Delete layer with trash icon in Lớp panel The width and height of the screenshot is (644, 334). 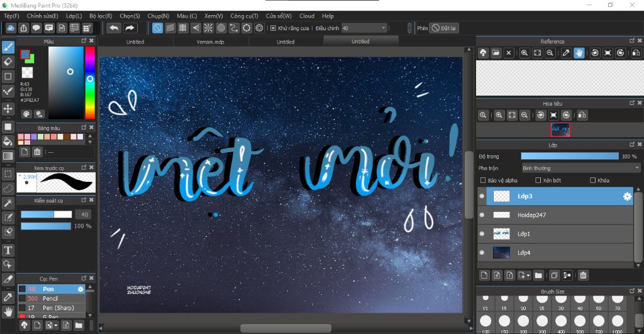tap(583, 276)
